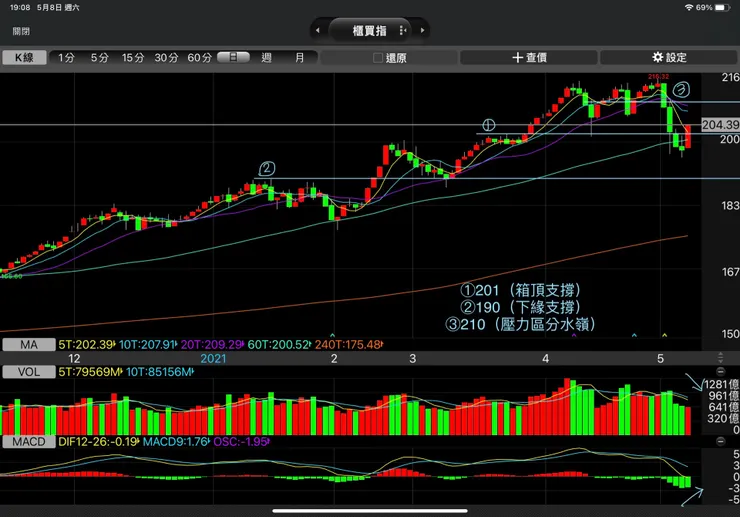Viewport: 740px width, 517px height.
Task: Open the 櫃買指 symbol title selector
Action: pos(370,31)
